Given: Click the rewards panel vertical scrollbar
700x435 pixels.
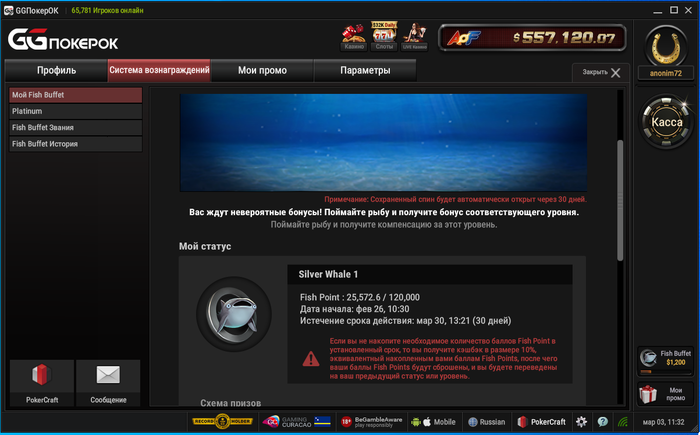Looking at the screenshot, I should [x=620, y=200].
